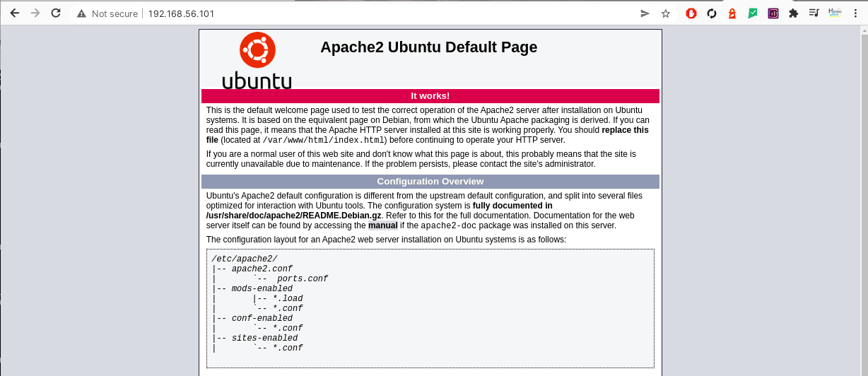The height and width of the screenshot is (376, 868).
Task: Open the Lighthouse extension icon
Action: 732,13
